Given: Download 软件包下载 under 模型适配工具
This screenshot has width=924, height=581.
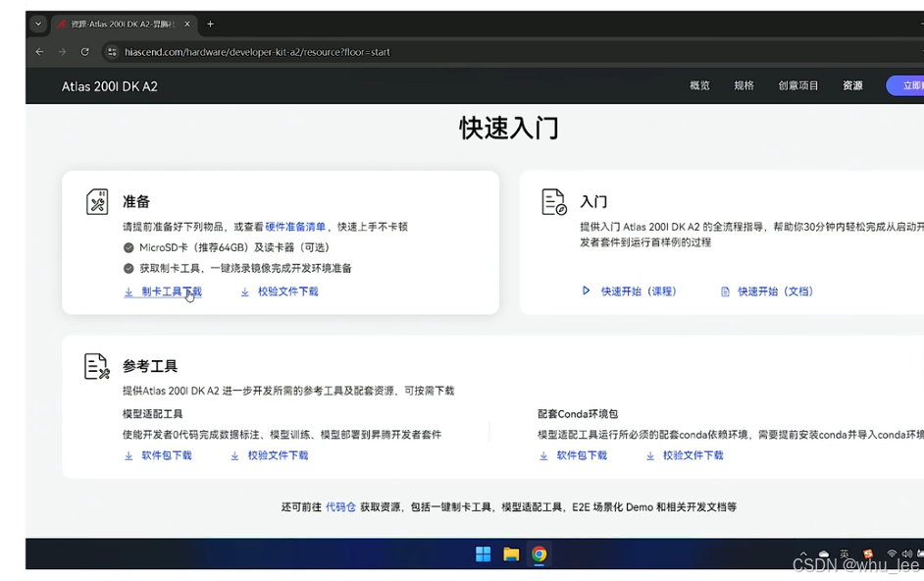Looking at the screenshot, I should [x=167, y=455].
